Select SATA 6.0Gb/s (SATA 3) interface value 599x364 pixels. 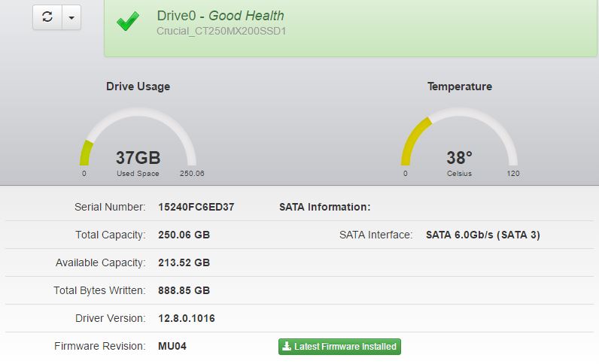point(482,235)
